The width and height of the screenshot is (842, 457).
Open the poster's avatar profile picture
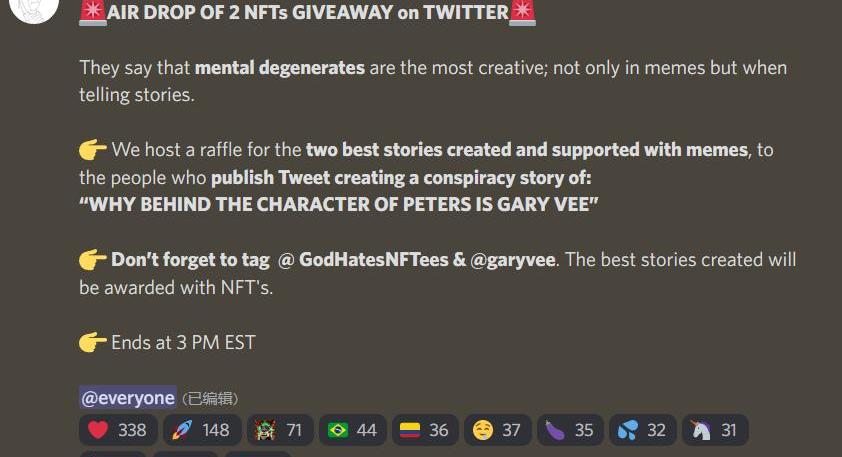[34, 8]
